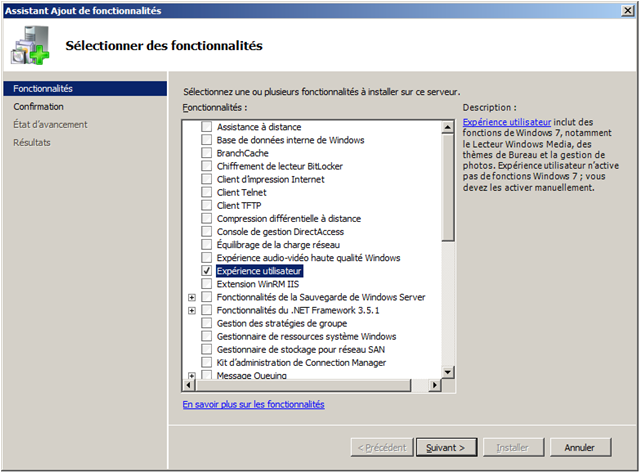Cancel the wizard with Annuler

pos(580,448)
